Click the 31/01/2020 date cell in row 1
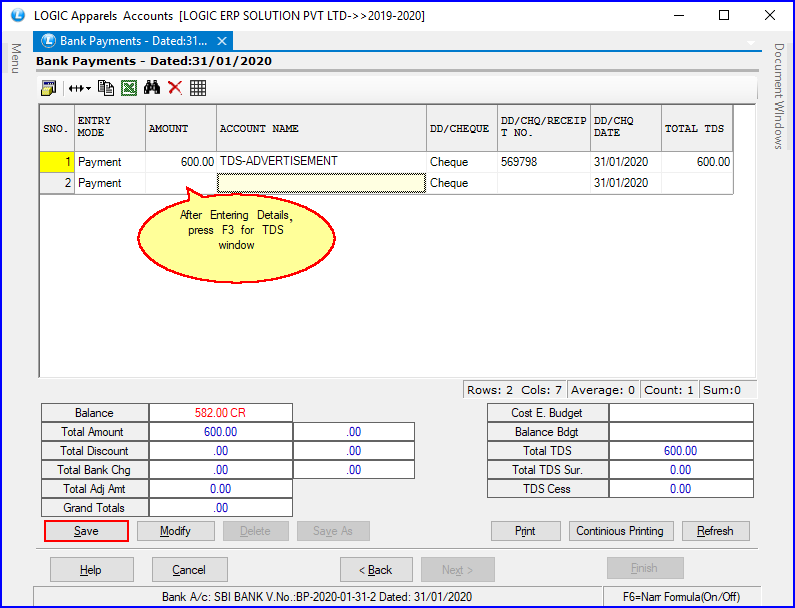 point(626,162)
